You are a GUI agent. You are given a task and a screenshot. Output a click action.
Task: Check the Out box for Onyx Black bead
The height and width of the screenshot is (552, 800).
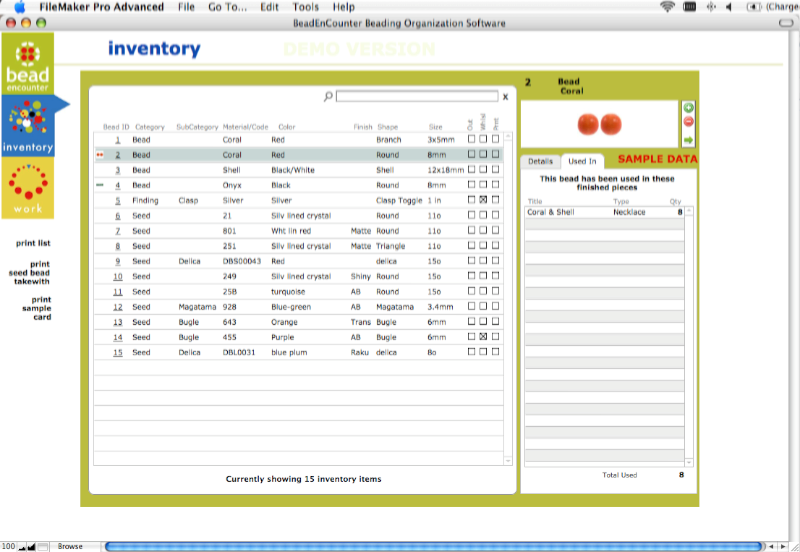click(x=471, y=184)
